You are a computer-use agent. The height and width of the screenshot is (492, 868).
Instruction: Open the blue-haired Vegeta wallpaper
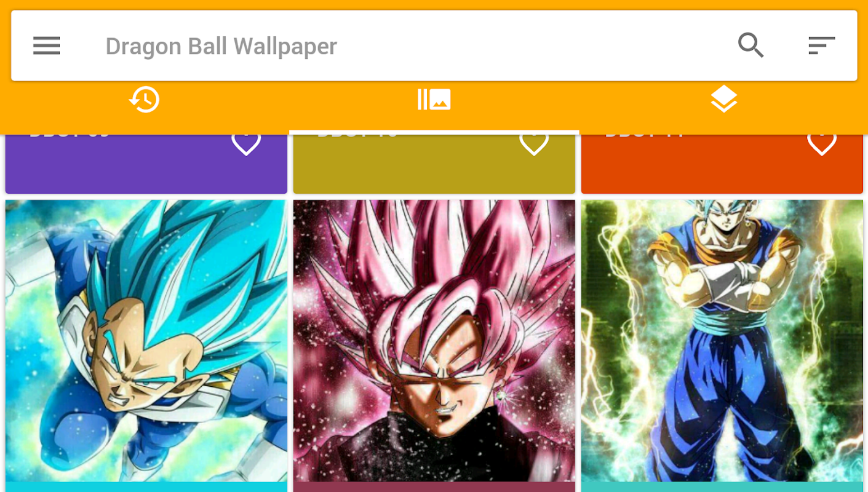click(x=146, y=341)
